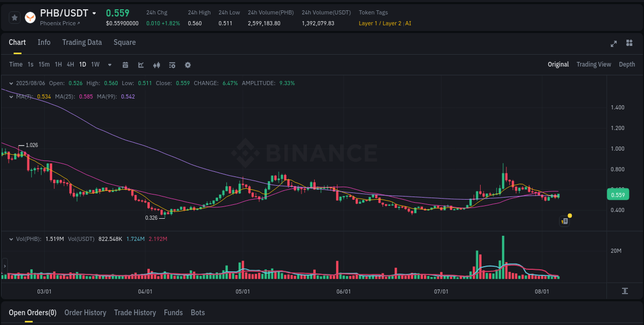Expand the chart to fullscreen

pos(614,44)
